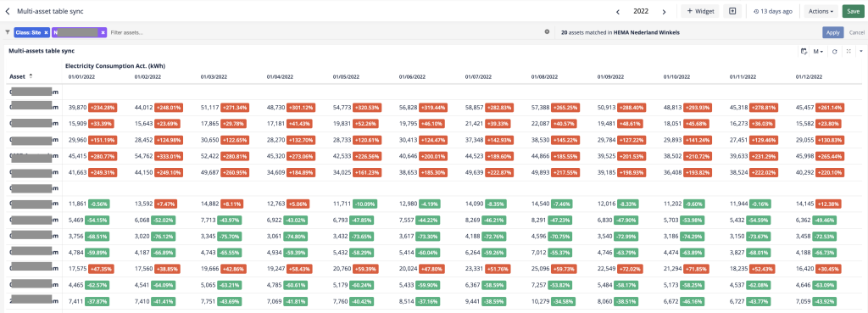Screen dimensions: 868x313
Task: Click the Electricity Consumption Act. (kWh) header
Action: click(115, 65)
